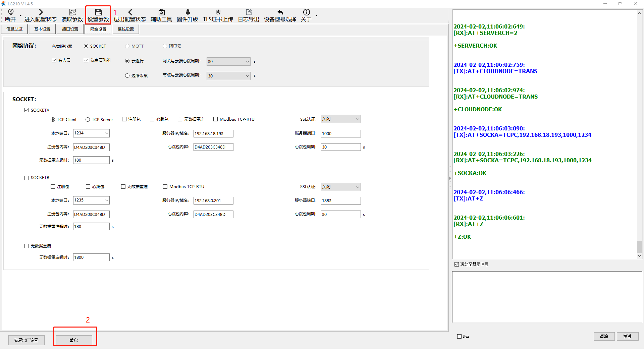The width and height of the screenshot is (644, 349).
Task: Open 节点与云端心跳周期 dropdown
Action: point(228,76)
